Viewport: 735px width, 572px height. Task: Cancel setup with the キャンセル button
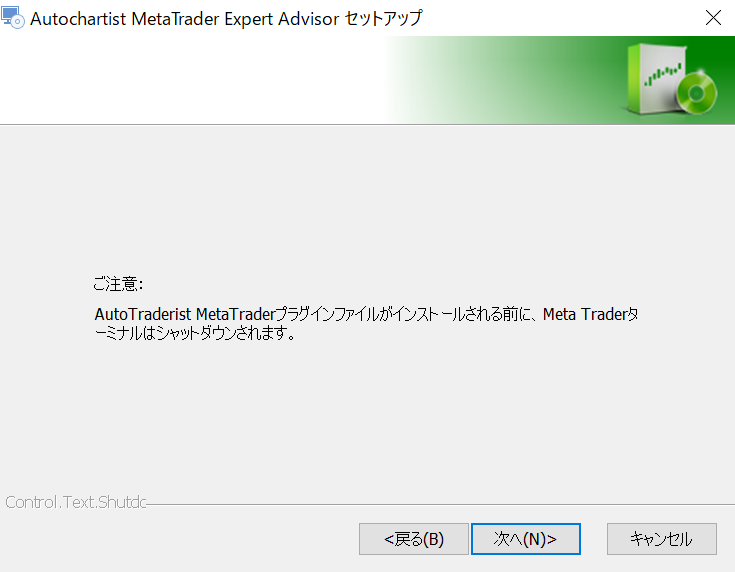tap(661, 539)
